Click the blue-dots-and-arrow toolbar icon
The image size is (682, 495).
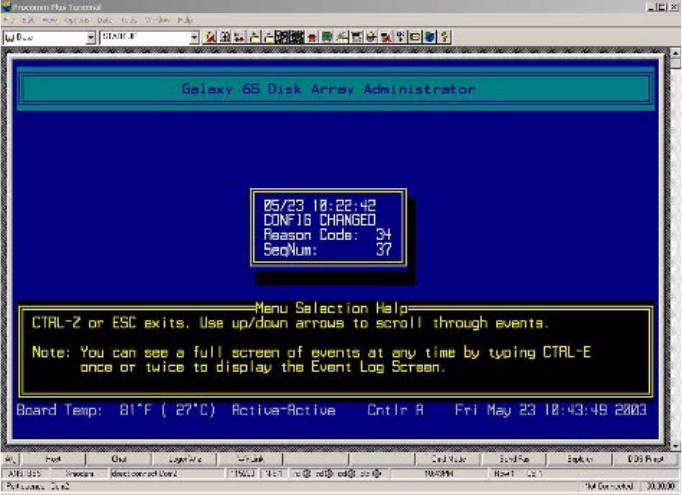point(400,37)
